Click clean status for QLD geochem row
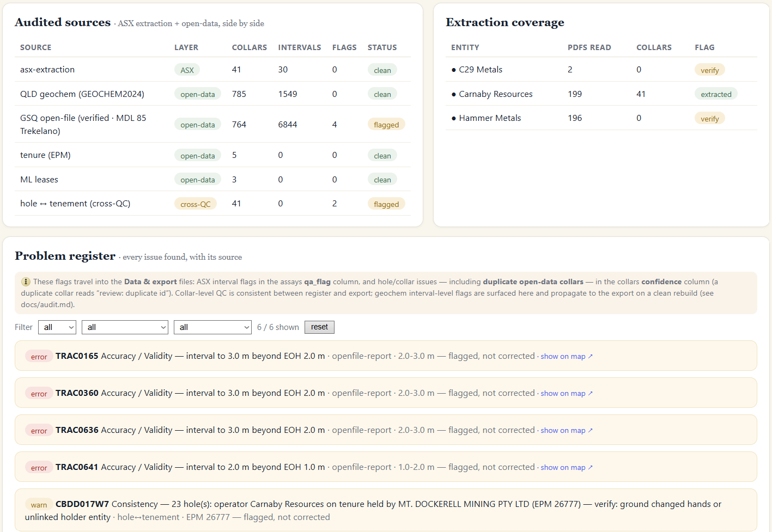This screenshot has width=772, height=532. pyautogui.click(x=382, y=94)
